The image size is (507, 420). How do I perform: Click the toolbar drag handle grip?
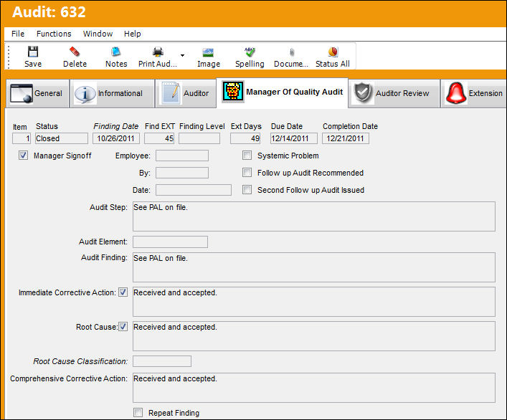coord(9,57)
